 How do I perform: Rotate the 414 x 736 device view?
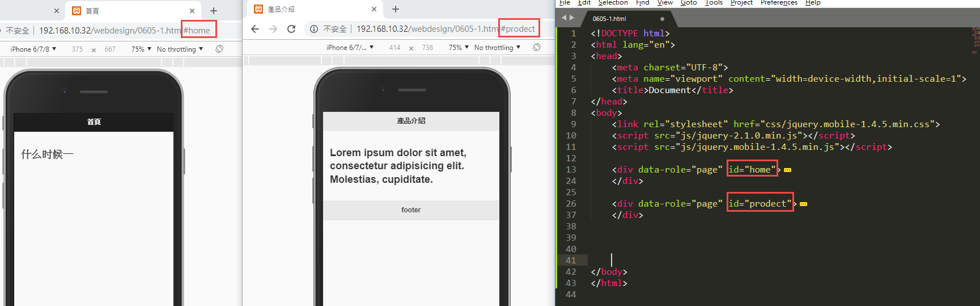pyautogui.click(x=537, y=47)
